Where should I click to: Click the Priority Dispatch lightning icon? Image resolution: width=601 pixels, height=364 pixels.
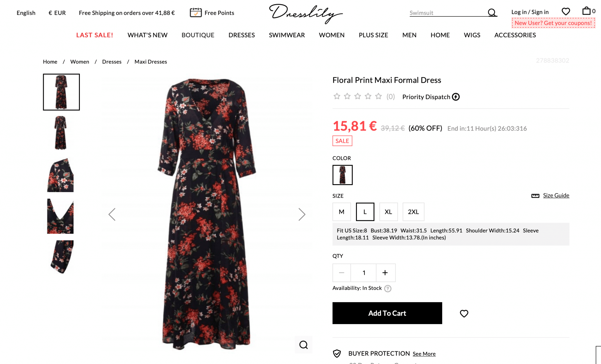point(456,97)
